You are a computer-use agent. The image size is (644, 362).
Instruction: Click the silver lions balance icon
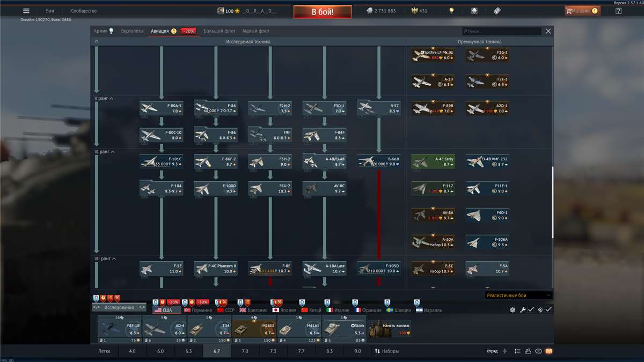coord(369,11)
